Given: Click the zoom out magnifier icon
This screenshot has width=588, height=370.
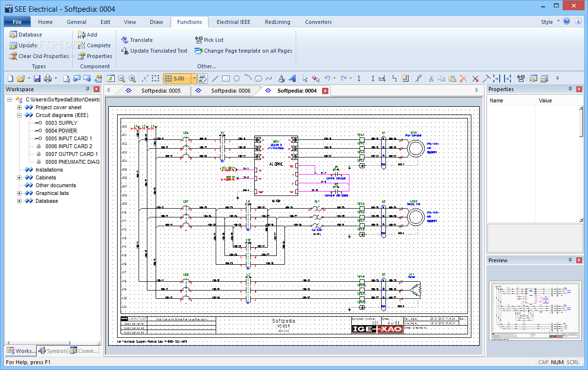Looking at the screenshot, I should (122, 78).
